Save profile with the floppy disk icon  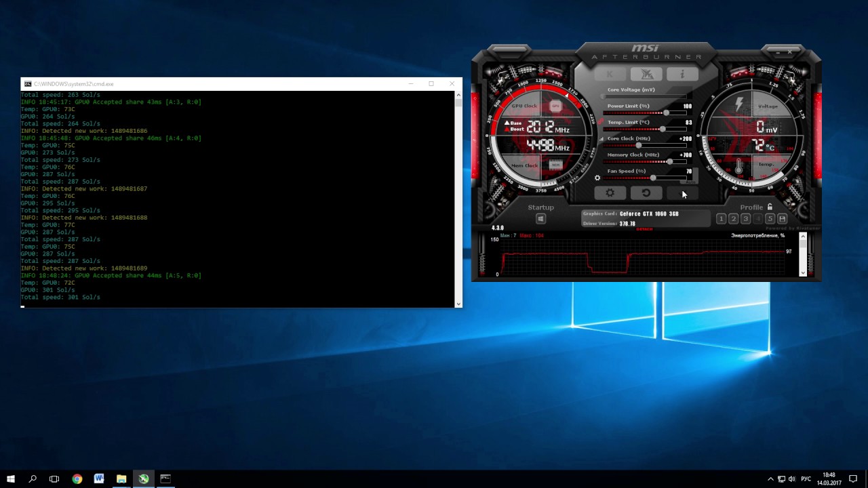[782, 219]
